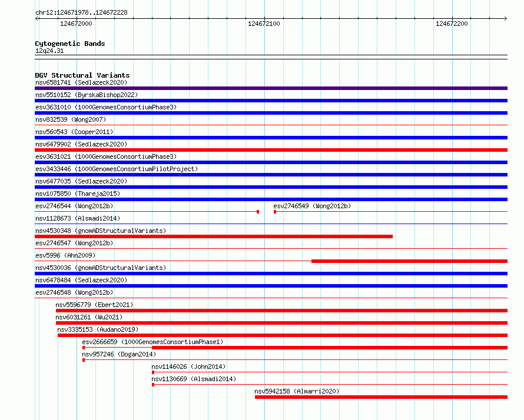Select the nsv6477035 (Sedlazeck2020) label

(81, 181)
